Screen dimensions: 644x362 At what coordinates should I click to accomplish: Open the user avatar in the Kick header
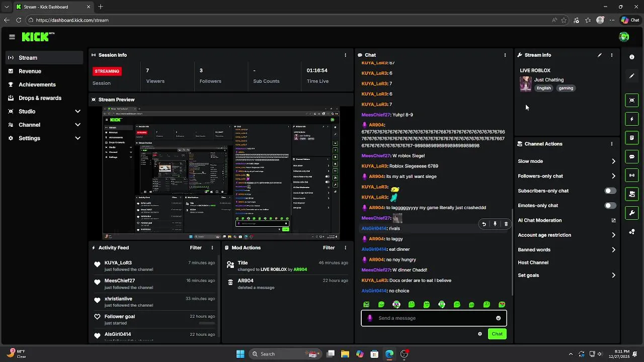coord(624,37)
